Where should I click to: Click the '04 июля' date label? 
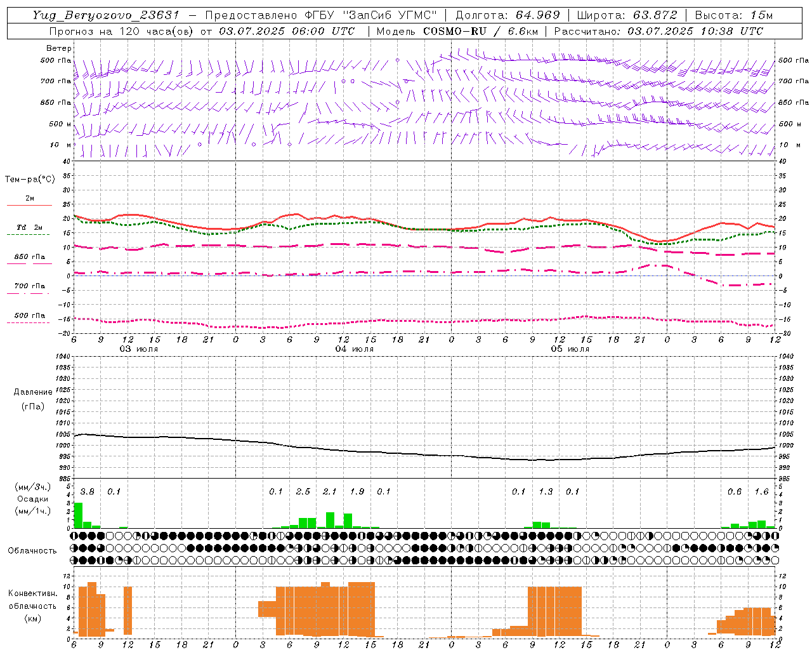point(354,349)
